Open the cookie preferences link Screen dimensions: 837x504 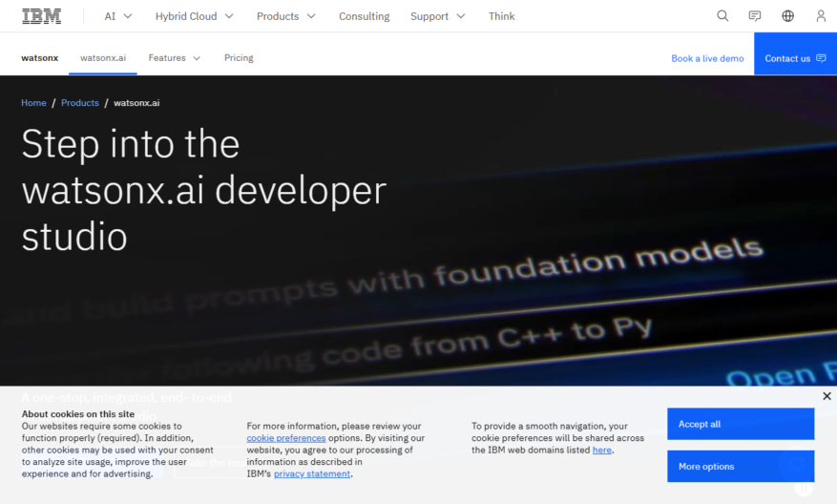[286, 438]
